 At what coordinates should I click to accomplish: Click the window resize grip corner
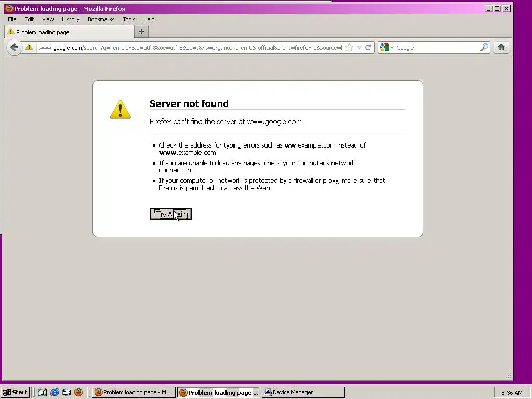508,376
